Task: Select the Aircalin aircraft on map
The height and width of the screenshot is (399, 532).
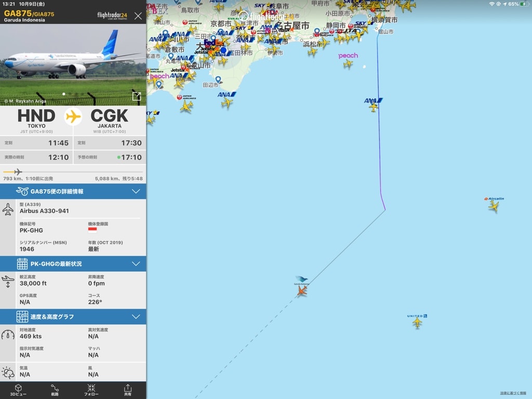Action: [494, 206]
